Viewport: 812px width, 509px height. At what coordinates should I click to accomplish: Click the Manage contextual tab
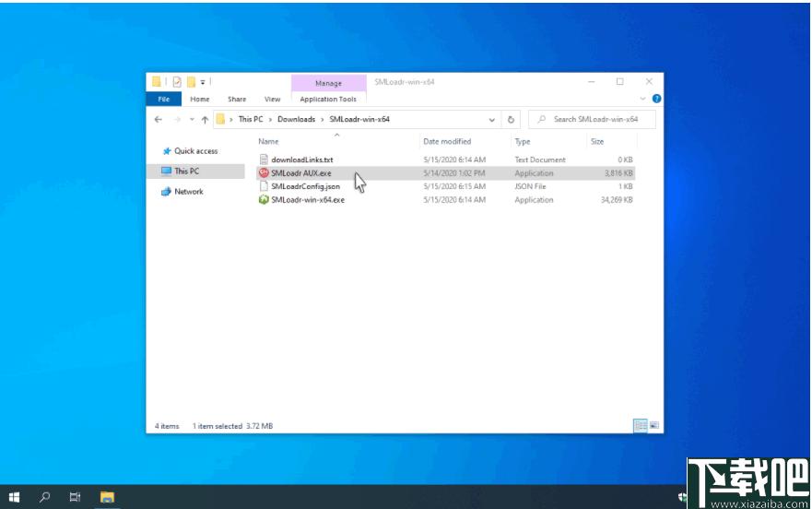click(x=328, y=83)
